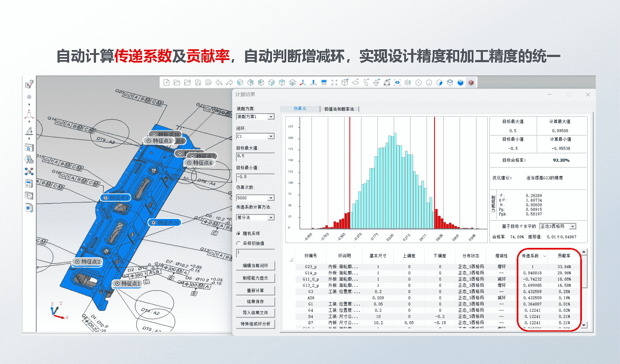The width and height of the screenshot is (620, 364).
Task: Select the D7 table row
Action: [x=438, y=323]
